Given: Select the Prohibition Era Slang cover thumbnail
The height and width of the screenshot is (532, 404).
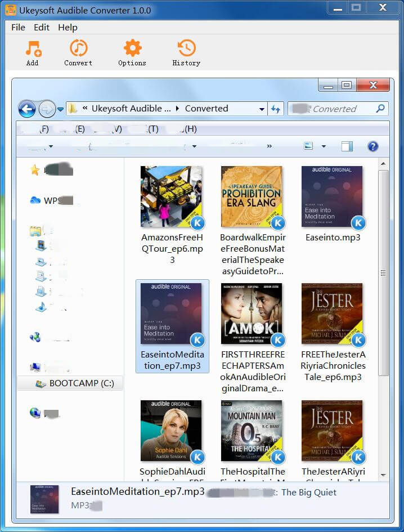Looking at the screenshot, I should (x=252, y=196).
